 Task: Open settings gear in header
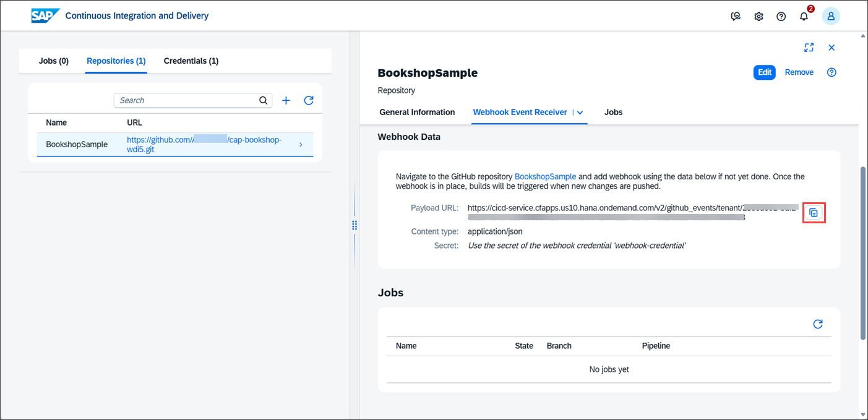[x=758, y=17]
